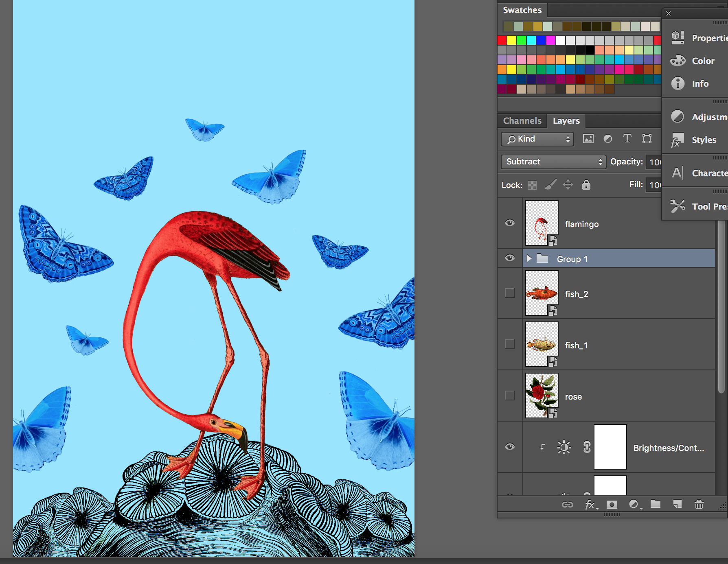Add layer mask icon

click(x=612, y=505)
